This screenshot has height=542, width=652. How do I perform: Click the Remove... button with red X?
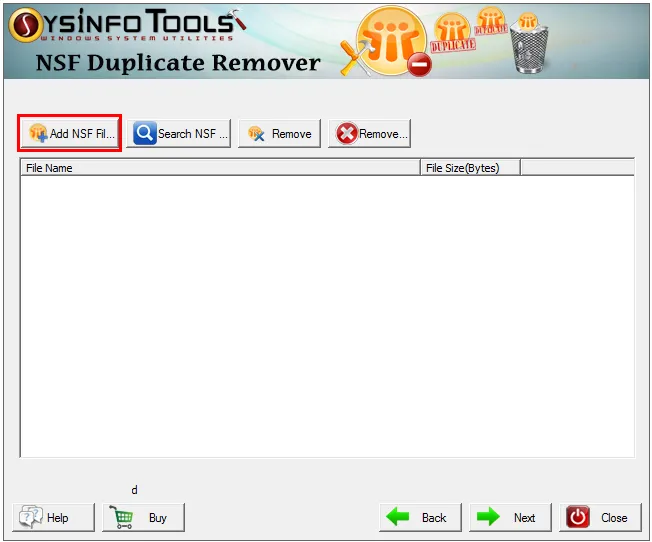click(370, 134)
